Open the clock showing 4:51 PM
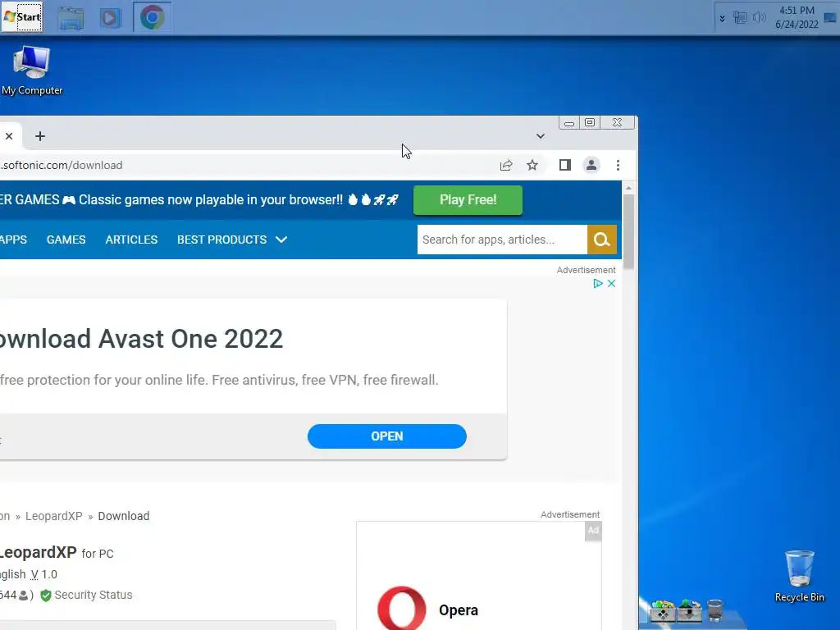This screenshot has width=840, height=630. pyautogui.click(x=797, y=17)
